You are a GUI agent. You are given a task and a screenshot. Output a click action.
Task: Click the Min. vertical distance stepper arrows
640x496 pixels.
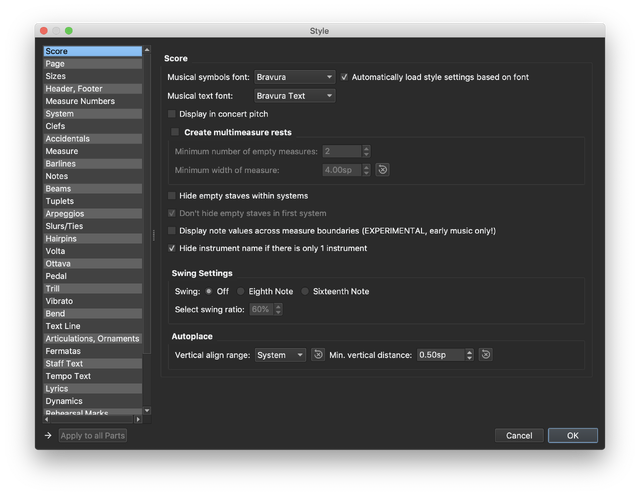click(468, 355)
